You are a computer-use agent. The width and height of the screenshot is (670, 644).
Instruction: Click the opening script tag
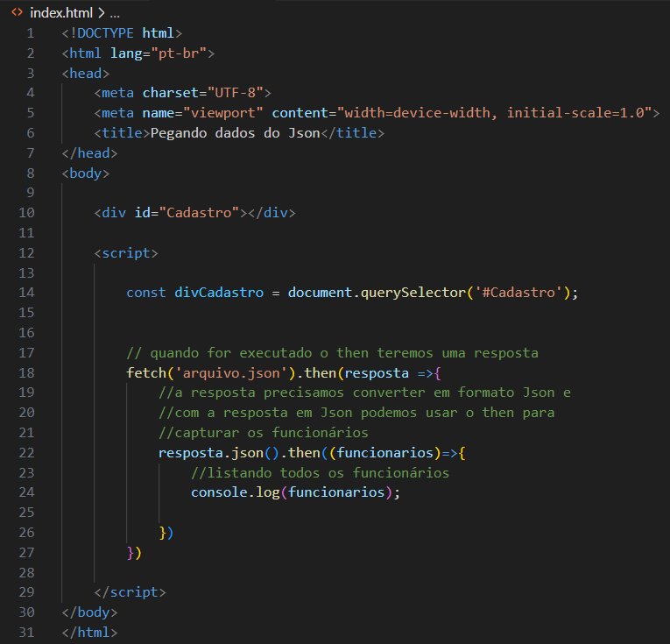tap(126, 253)
